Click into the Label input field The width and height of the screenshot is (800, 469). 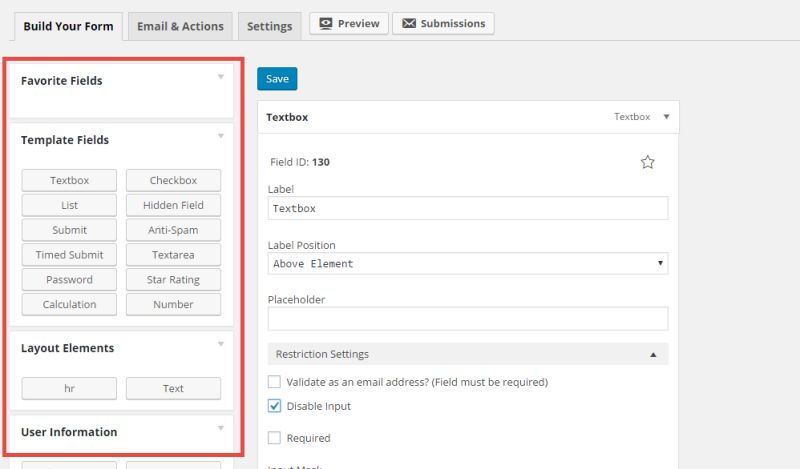click(468, 208)
